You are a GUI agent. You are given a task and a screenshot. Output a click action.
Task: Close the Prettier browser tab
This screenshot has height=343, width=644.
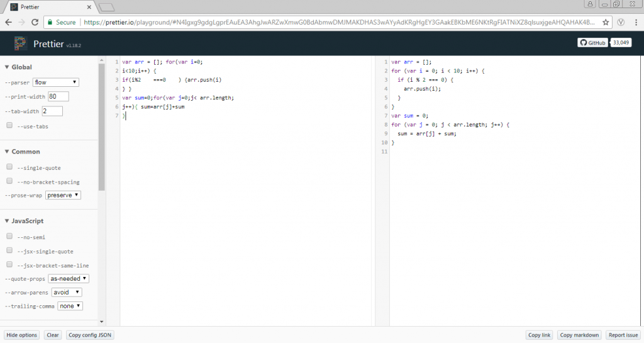coord(89,7)
